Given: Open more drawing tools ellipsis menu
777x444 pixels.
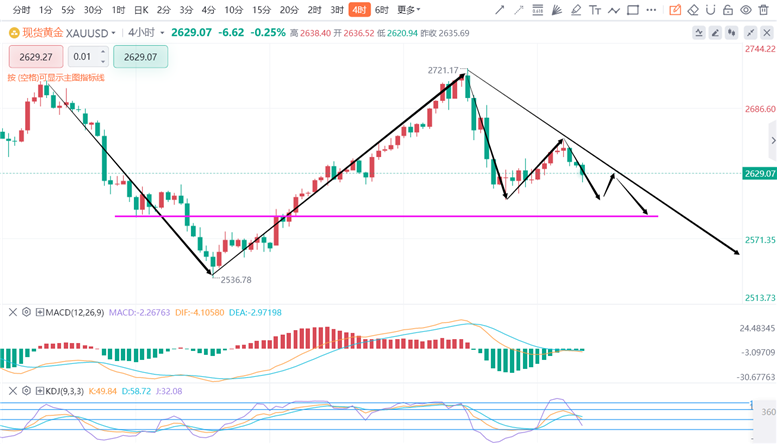Looking at the screenshot, I should click(651, 10).
